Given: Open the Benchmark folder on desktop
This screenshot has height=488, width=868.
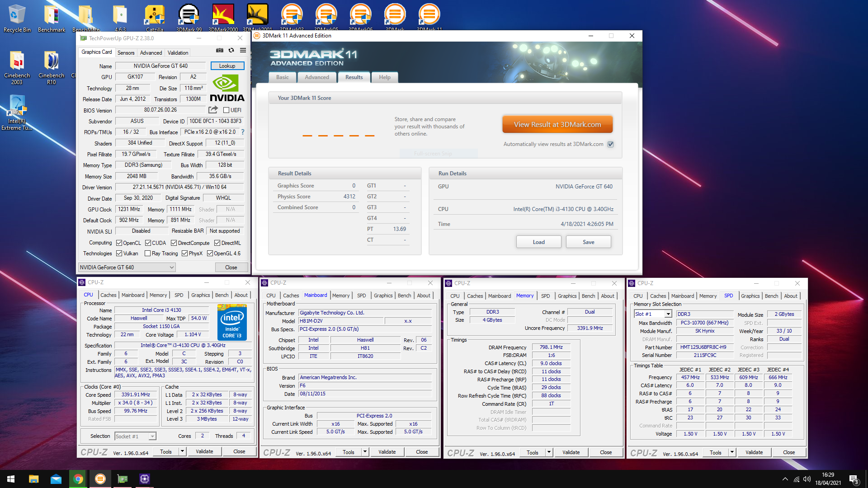Looking at the screenshot, I should 51,18.
